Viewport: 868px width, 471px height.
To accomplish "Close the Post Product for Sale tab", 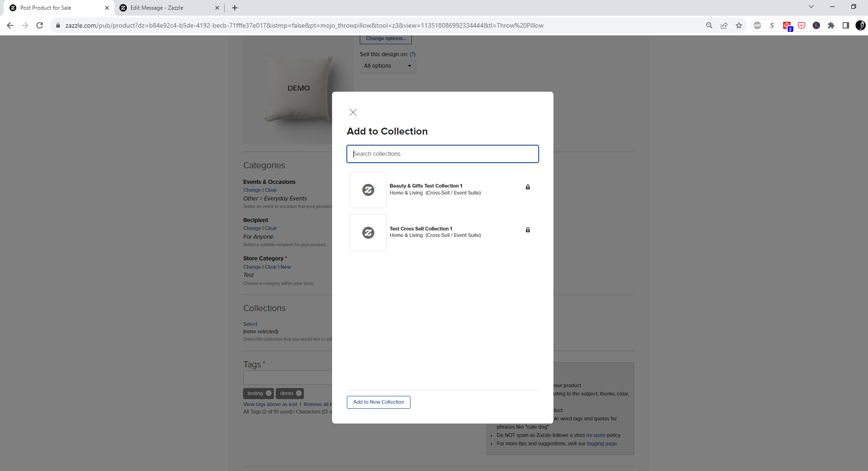I will [107, 8].
